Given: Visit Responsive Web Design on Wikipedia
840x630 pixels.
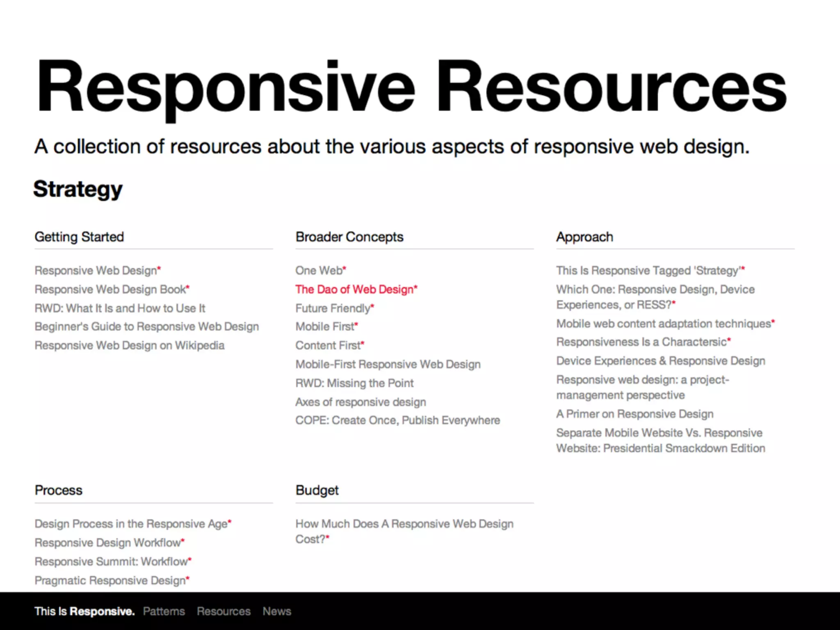Looking at the screenshot, I should 129,346.
